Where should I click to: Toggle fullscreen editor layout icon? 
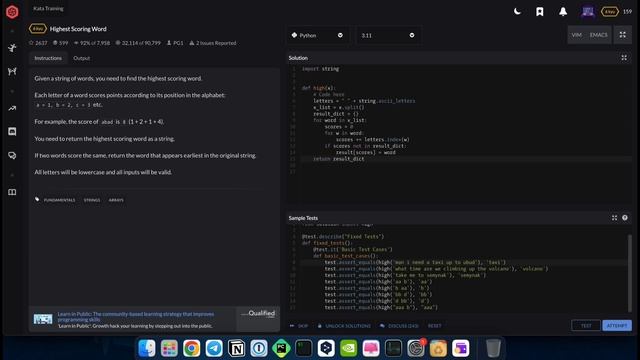point(622,35)
